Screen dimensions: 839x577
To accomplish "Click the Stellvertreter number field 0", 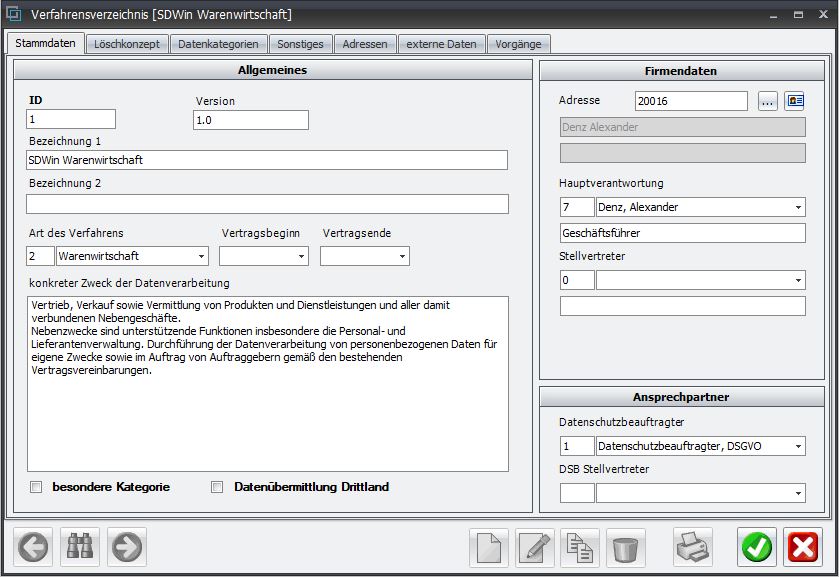I will pyautogui.click(x=577, y=280).
